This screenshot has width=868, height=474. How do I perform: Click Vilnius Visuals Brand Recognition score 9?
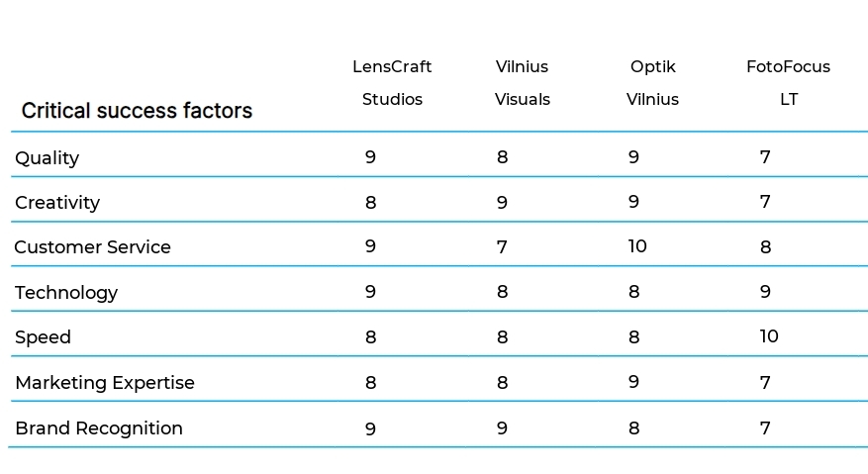[x=502, y=428]
